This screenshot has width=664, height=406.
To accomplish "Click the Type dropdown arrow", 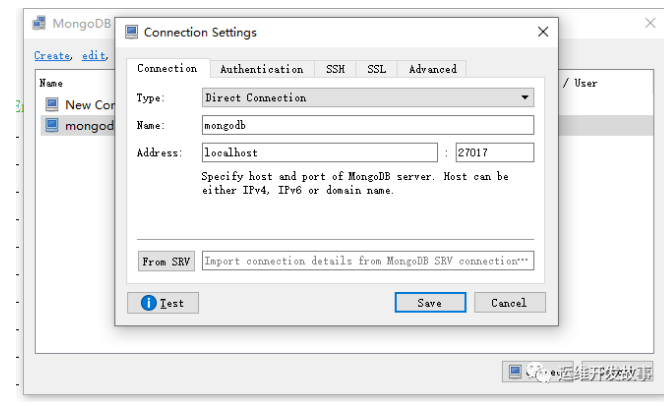I will 525,97.
